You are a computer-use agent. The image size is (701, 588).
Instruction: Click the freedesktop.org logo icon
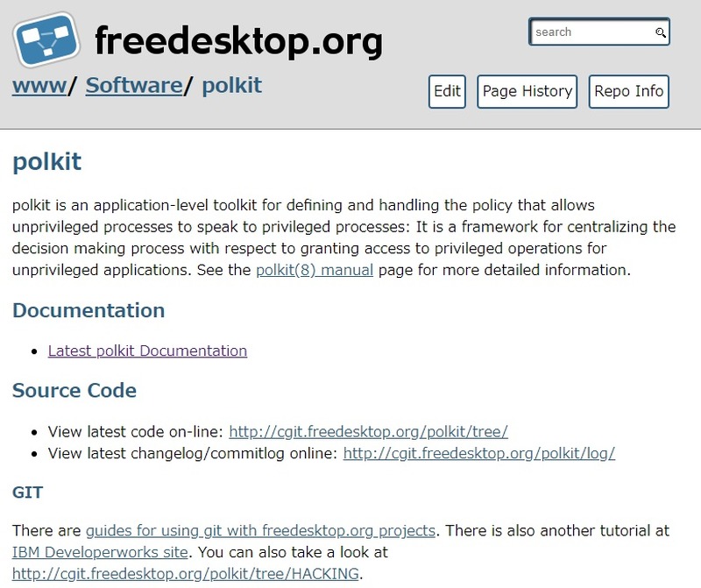click(46, 39)
